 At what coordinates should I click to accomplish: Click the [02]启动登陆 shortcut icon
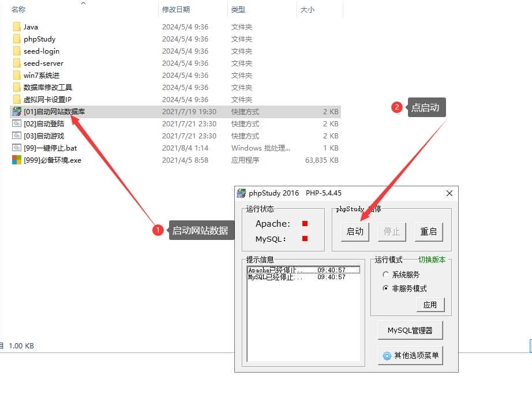pyautogui.click(x=16, y=124)
